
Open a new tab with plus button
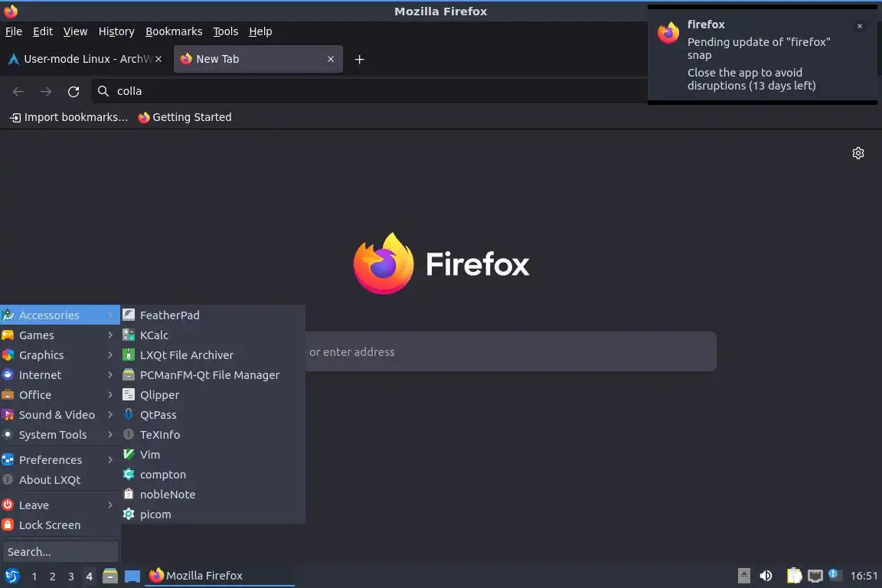click(359, 59)
